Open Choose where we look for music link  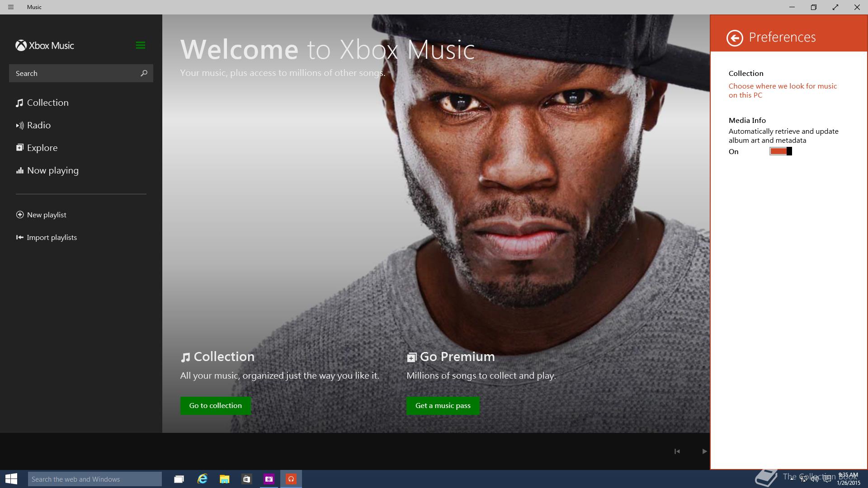pos(783,90)
